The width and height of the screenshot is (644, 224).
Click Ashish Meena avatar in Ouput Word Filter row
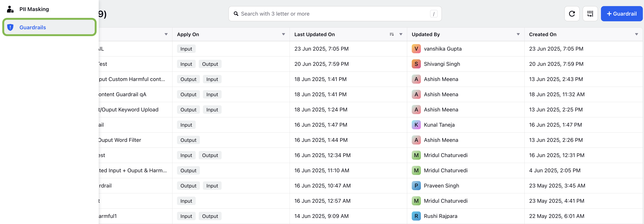point(416,140)
